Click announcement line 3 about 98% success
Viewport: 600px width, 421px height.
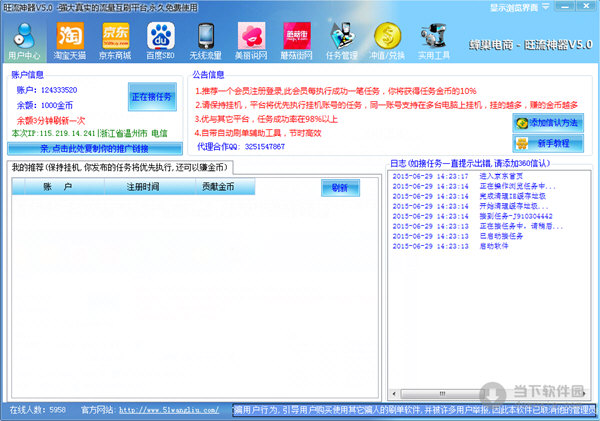[266, 119]
